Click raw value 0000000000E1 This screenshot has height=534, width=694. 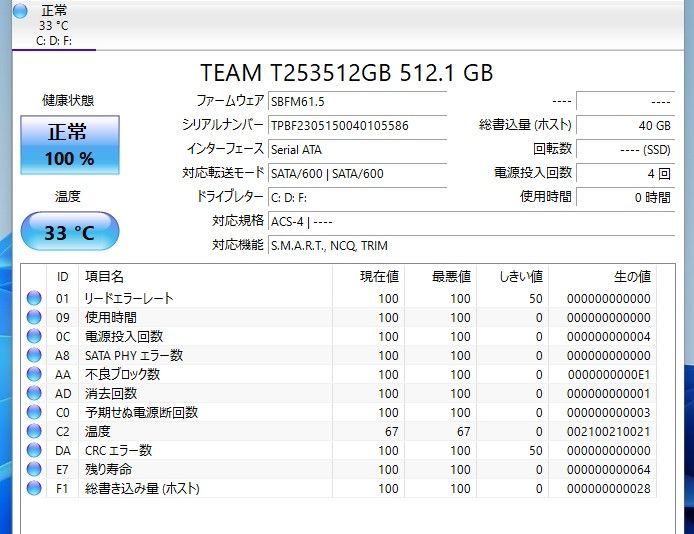(x=609, y=375)
